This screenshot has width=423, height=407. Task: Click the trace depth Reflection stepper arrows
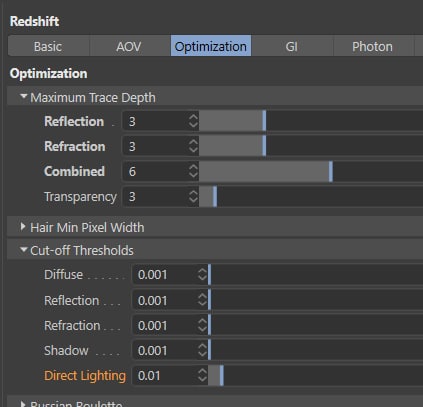193,121
